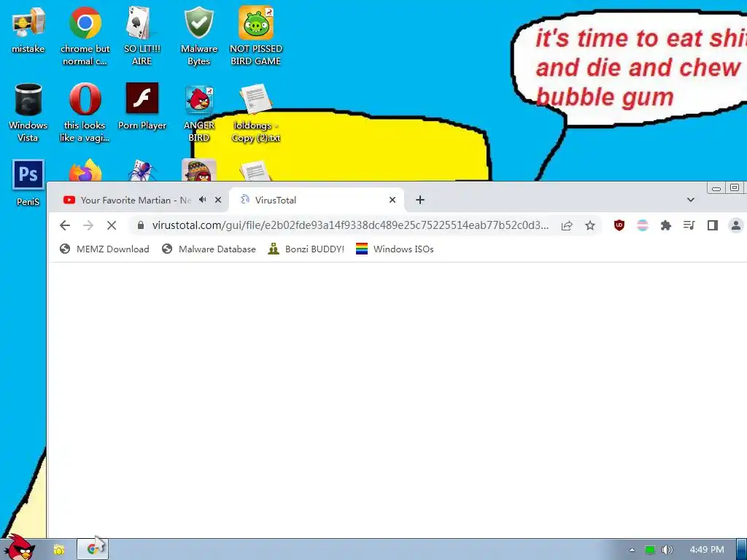Open the ANGER BIRD desktop shortcut
The image size is (747, 560).
tap(199, 112)
